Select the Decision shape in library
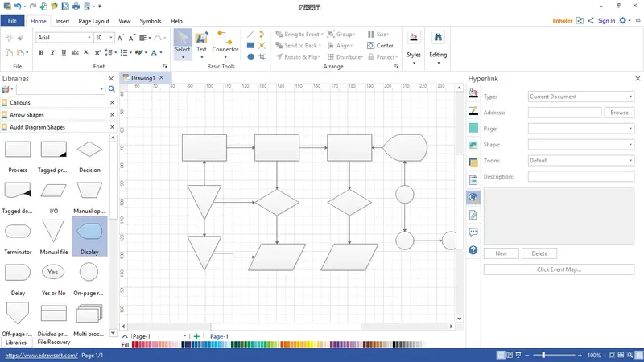Image resolution: width=644 pixels, height=362 pixels. 89,157
